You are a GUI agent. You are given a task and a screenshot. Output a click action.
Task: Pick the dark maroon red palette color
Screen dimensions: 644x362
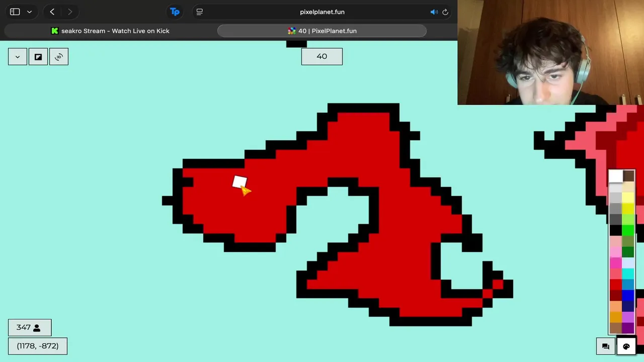(616, 295)
